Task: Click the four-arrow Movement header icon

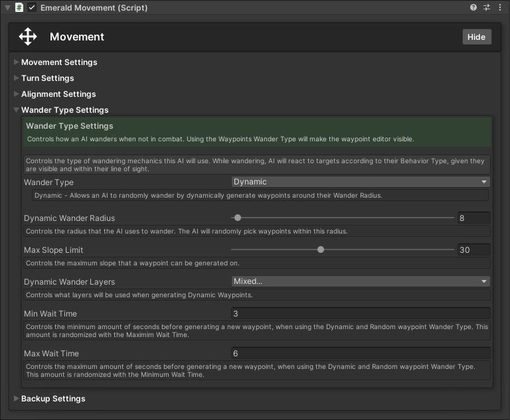Action: pos(28,36)
